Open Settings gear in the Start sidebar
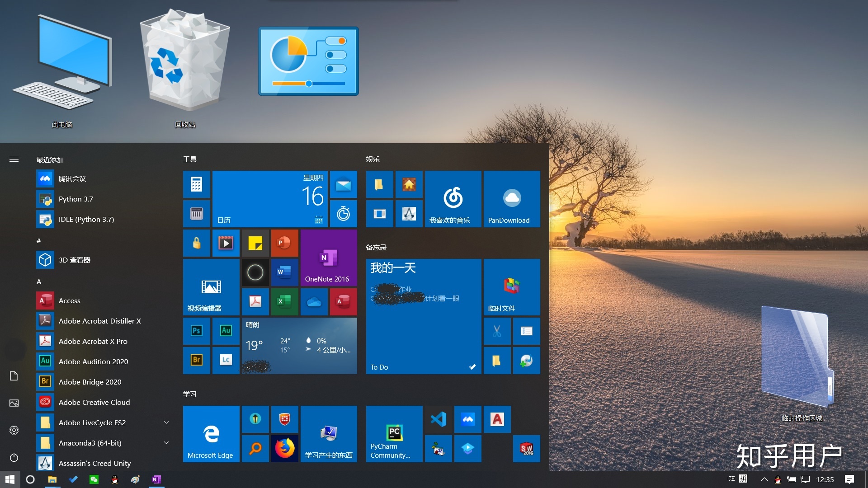Viewport: 868px width, 488px height. point(14,430)
